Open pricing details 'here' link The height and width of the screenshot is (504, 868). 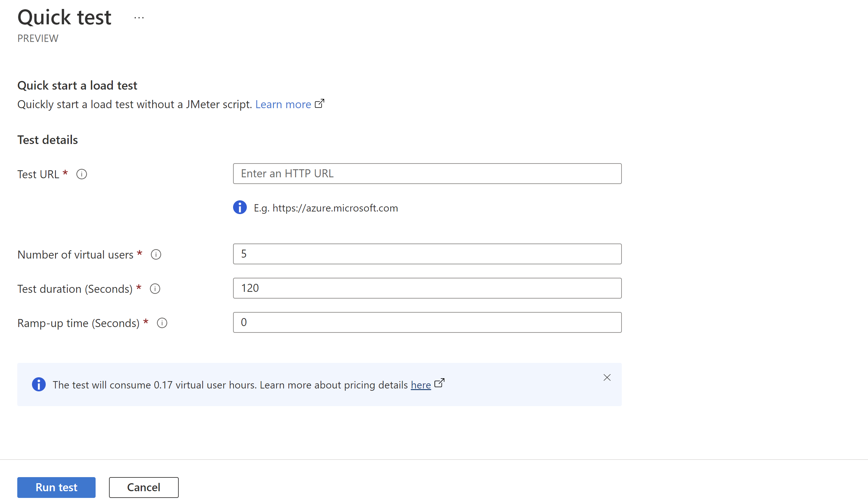420,385
